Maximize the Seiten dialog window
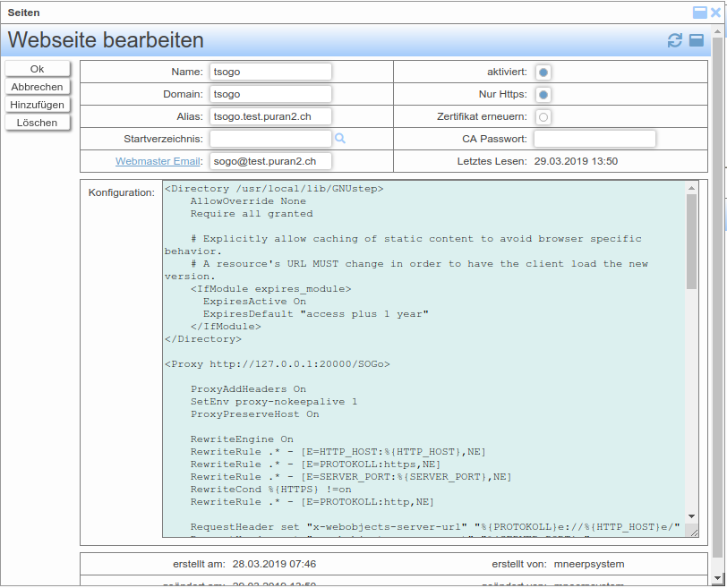The width and height of the screenshot is (727, 588). 700,13
